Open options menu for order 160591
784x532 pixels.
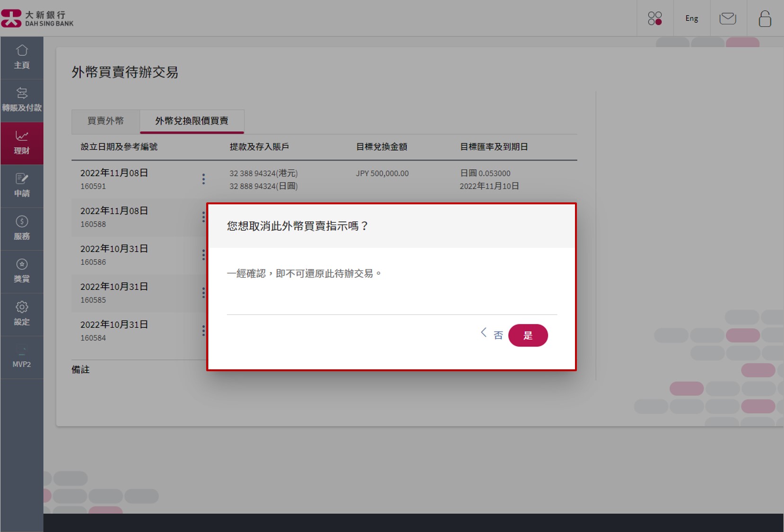[203, 179]
